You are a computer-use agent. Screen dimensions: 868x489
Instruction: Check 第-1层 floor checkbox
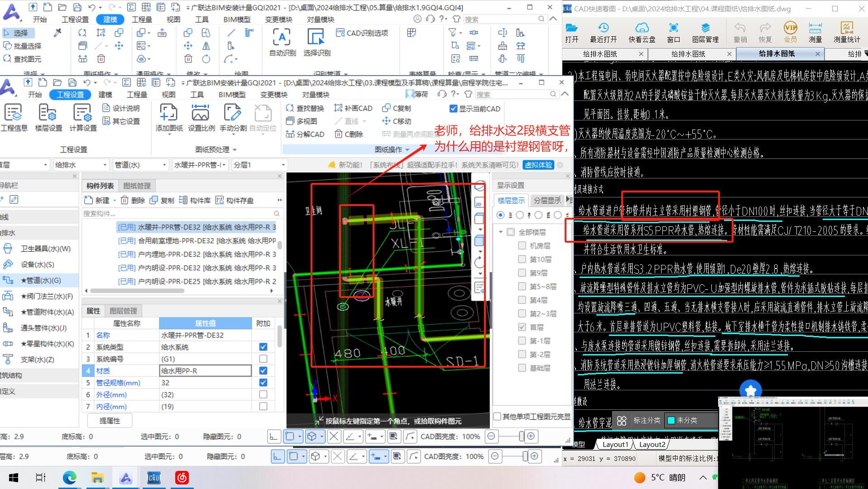[x=522, y=340]
